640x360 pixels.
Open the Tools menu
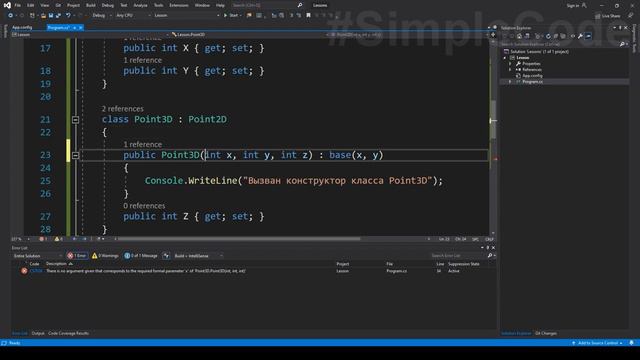click(x=158, y=5)
